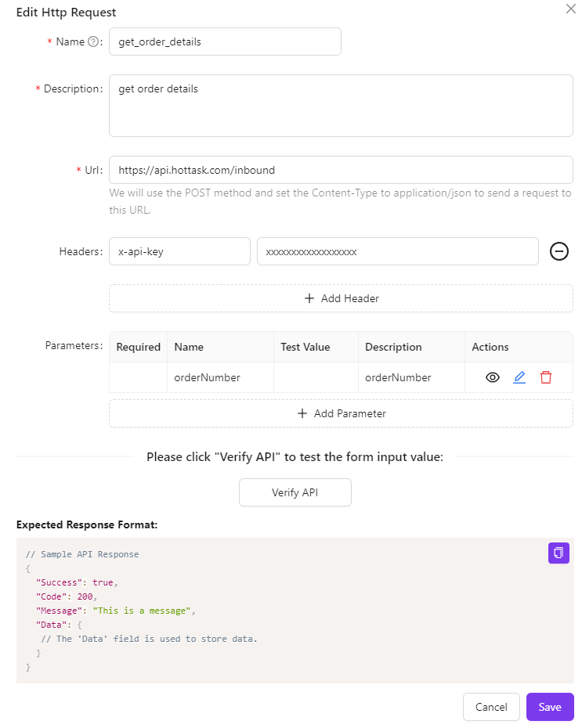Edit the orderNumber parameter

(519, 377)
